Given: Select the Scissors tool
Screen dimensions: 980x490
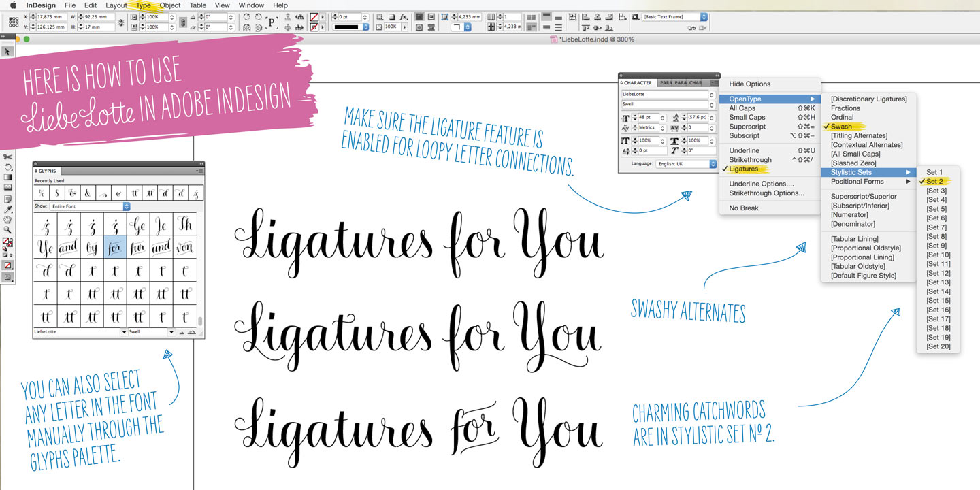Looking at the screenshot, I should pyautogui.click(x=8, y=157).
